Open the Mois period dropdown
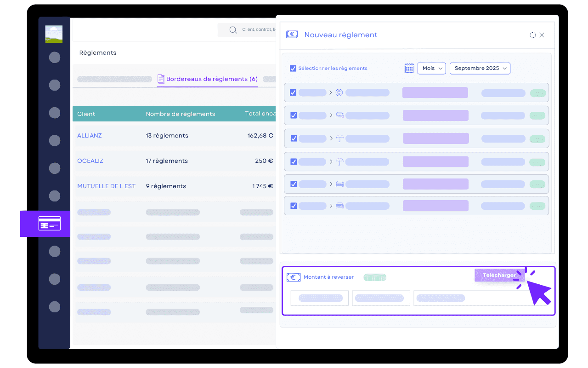The width and height of the screenshot is (588, 368). tap(431, 69)
